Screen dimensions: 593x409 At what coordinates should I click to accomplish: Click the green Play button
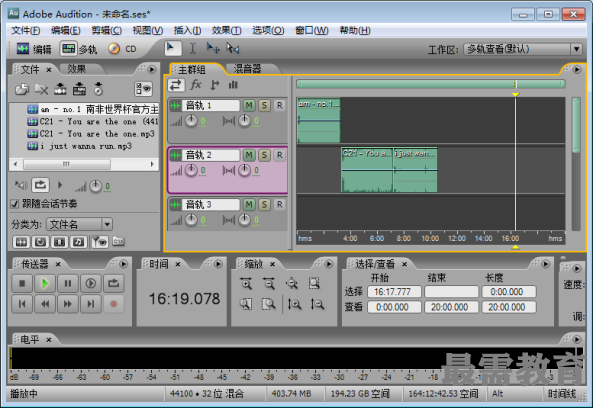coord(45,283)
